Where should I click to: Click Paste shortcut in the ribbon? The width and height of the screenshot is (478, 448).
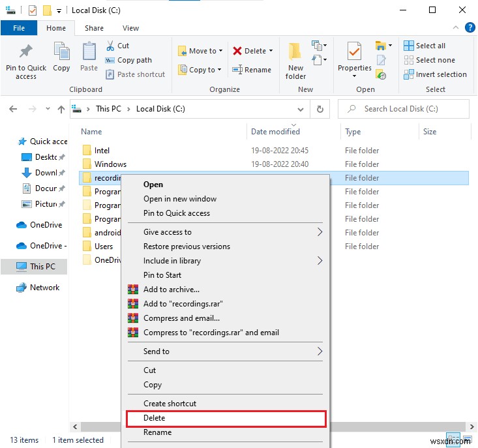[x=135, y=74]
